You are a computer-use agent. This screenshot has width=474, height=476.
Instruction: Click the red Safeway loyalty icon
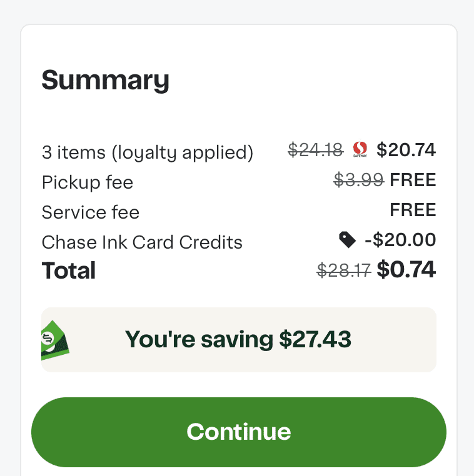pos(360,150)
